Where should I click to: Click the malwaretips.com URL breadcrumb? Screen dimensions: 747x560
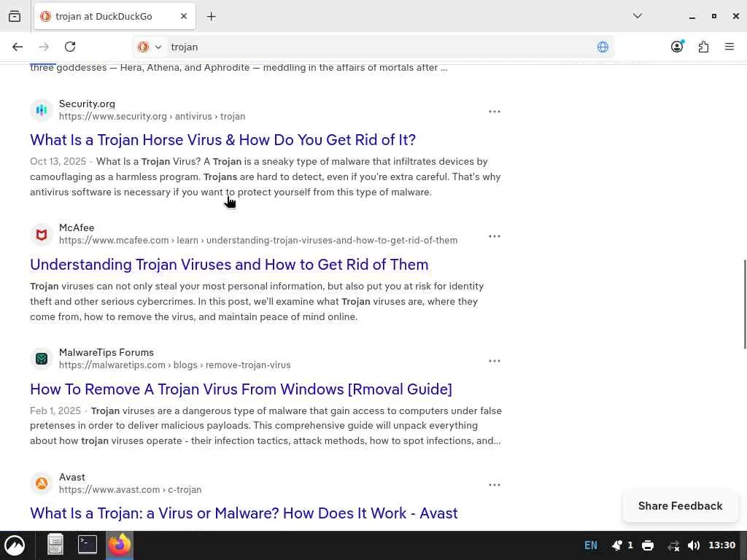pyautogui.click(x=175, y=365)
